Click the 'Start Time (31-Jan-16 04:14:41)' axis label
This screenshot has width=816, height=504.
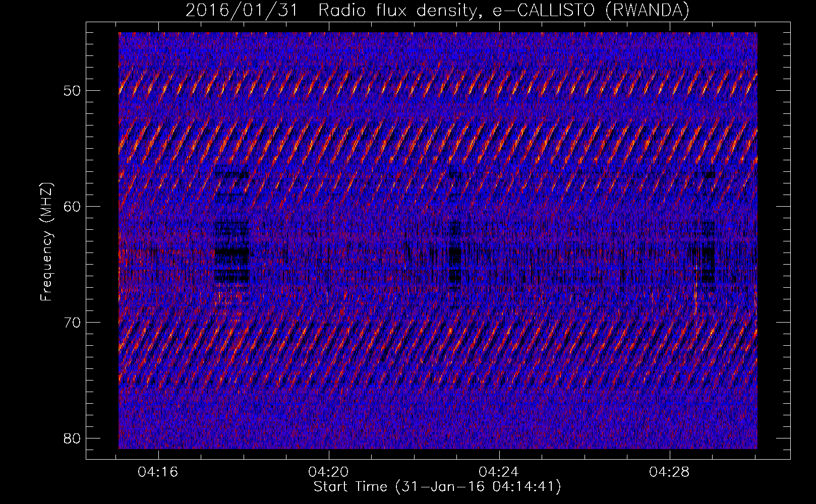pos(437,487)
